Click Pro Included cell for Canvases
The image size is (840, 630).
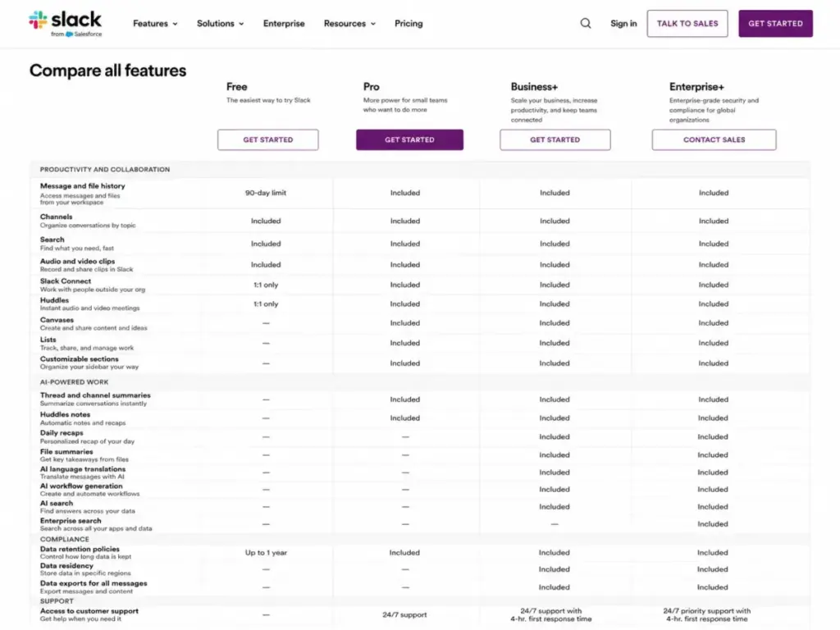tap(405, 323)
